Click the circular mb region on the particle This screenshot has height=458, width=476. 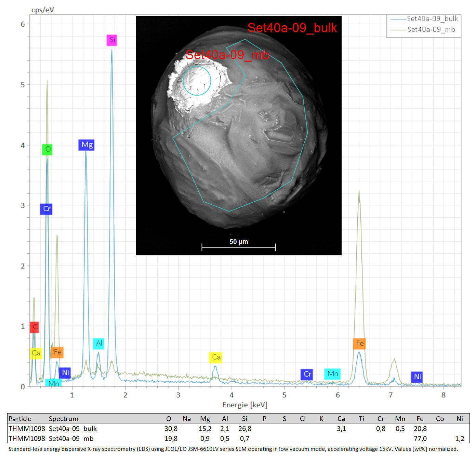pyautogui.click(x=197, y=81)
